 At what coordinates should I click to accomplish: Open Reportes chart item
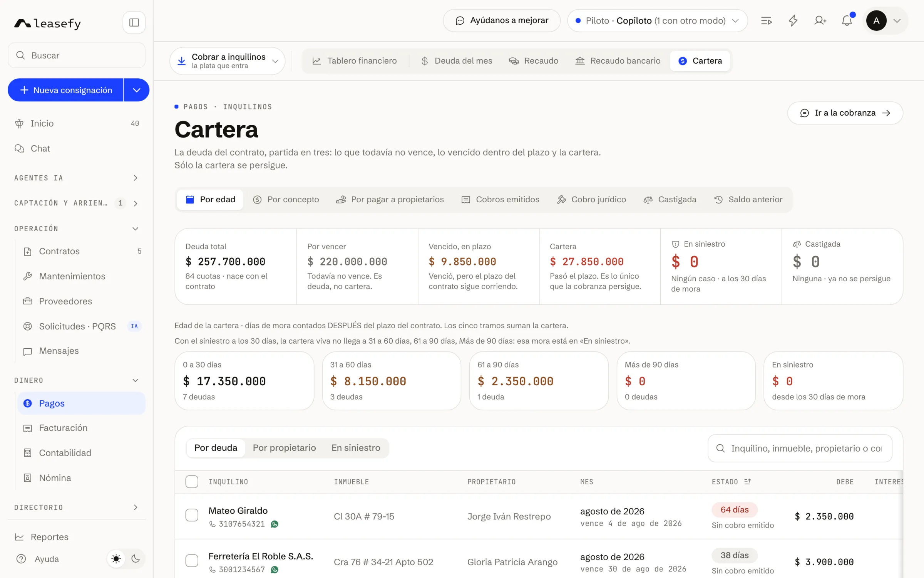77,537
